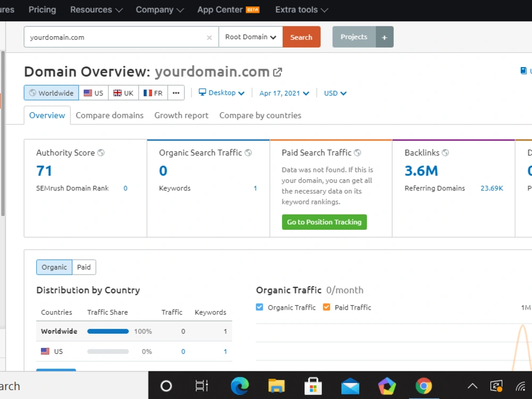Viewport: 532px width, 399px height.
Task: Click the Backlinks globe info icon
Action: click(x=445, y=153)
